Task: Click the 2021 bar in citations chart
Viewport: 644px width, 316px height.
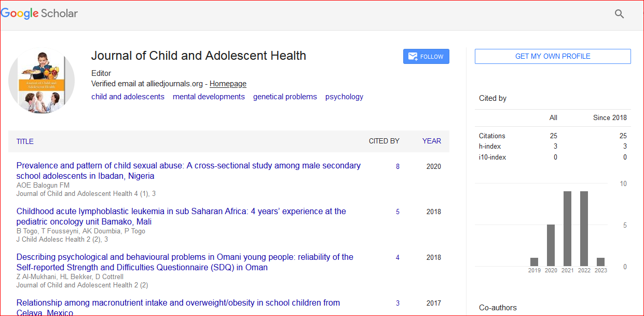Action: (567, 229)
